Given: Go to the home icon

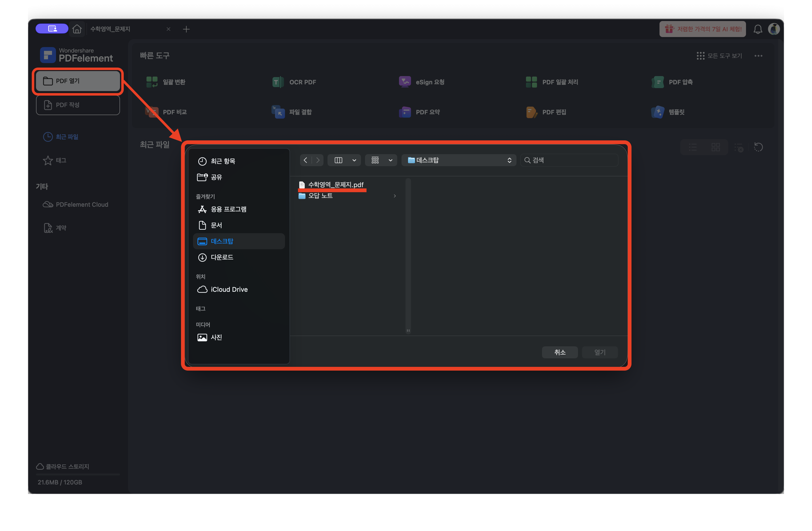Looking at the screenshot, I should (77, 29).
